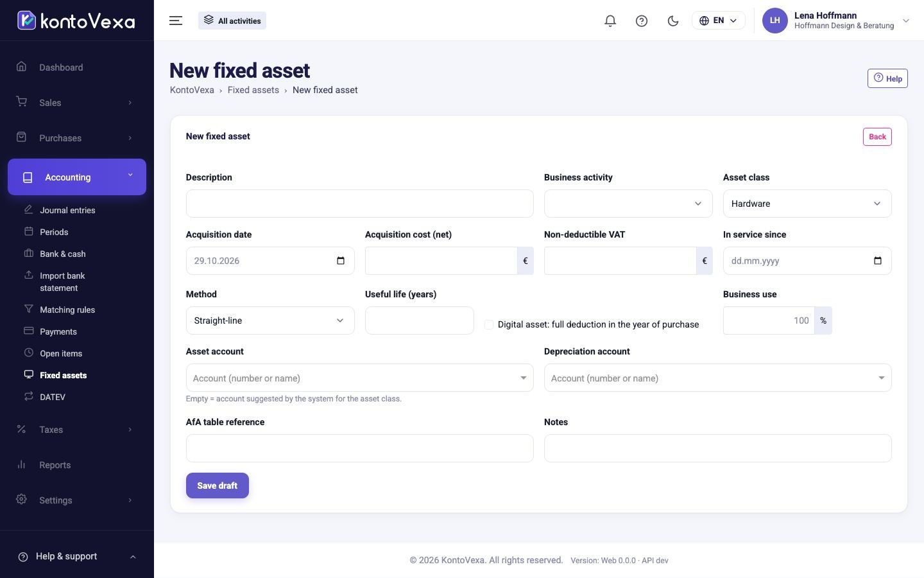Open Import bank statement

point(62,282)
